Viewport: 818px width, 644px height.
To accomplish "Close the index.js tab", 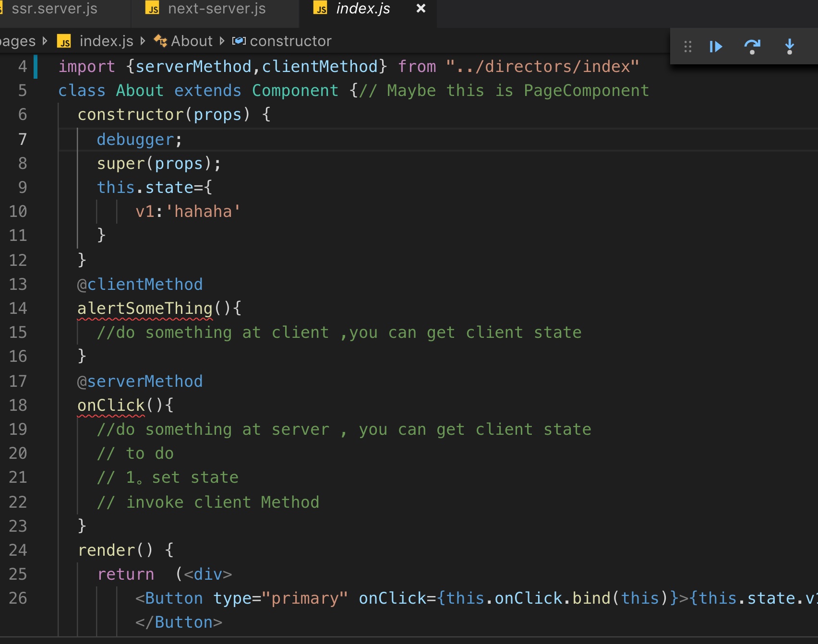I will [x=421, y=9].
